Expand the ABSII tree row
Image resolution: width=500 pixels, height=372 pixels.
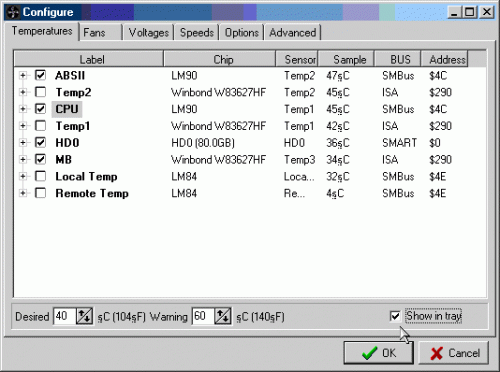(x=23, y=75)
